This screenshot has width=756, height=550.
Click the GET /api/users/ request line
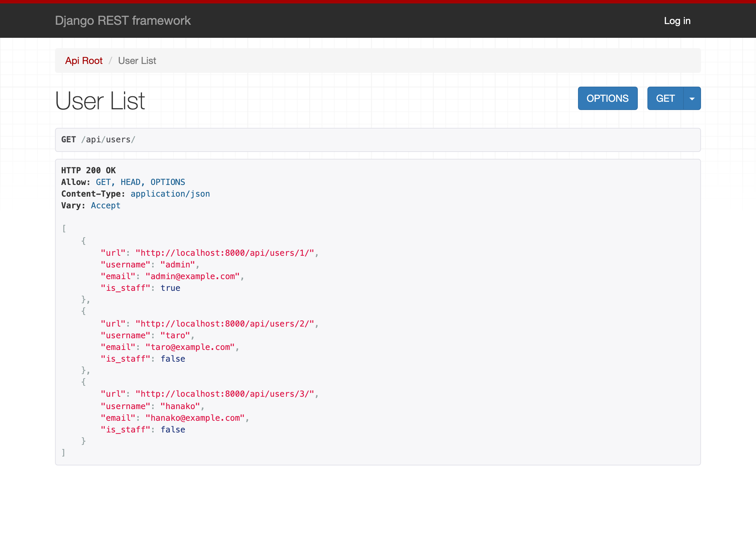98,140
